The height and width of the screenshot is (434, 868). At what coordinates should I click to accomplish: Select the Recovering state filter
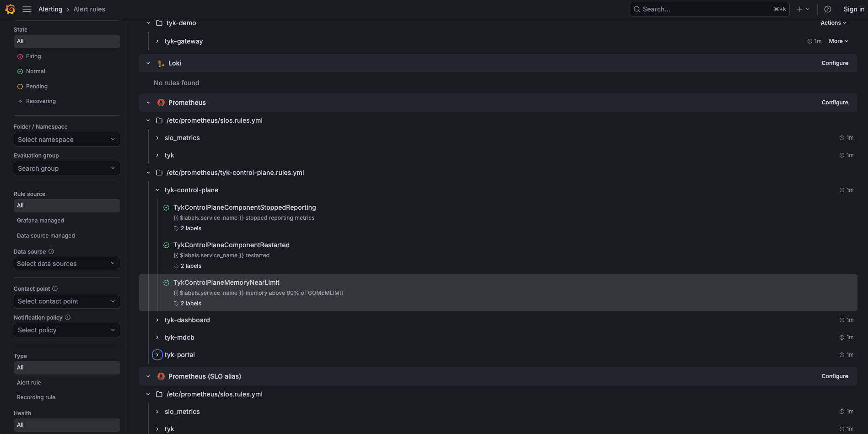tap(67, 101)
